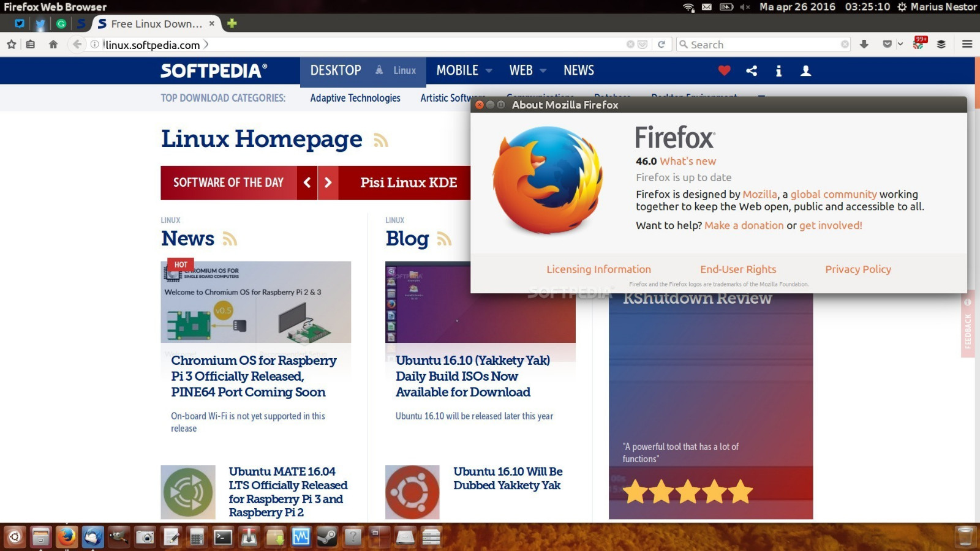
Task: Click the share icon in Softpedia header
Action: [752, 70]
